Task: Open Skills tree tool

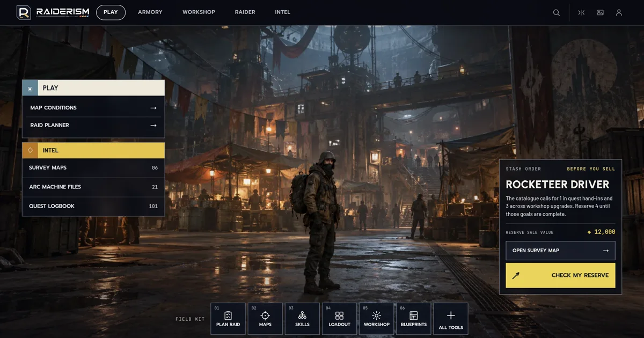Action: (302, 319)
